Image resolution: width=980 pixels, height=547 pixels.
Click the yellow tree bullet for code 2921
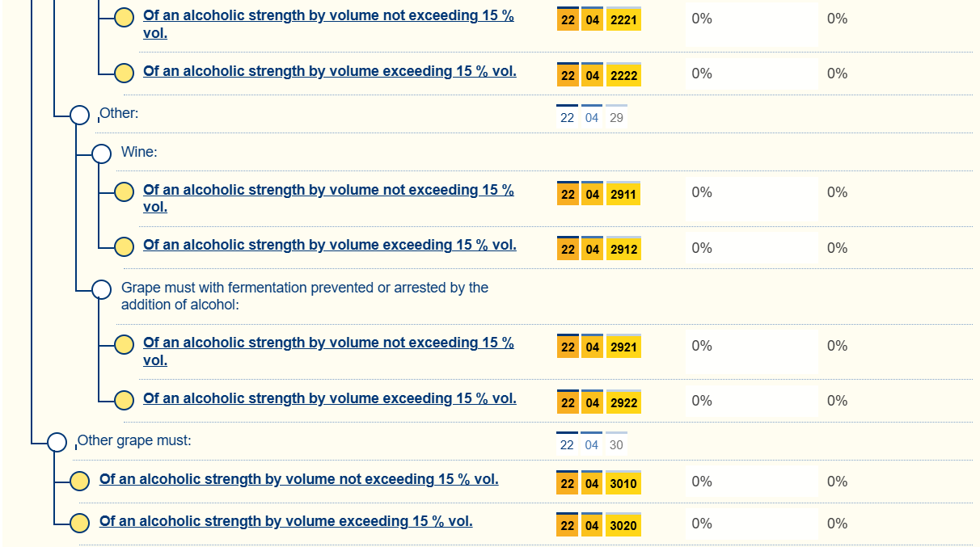pyautogui.click(x=124, y=345)
